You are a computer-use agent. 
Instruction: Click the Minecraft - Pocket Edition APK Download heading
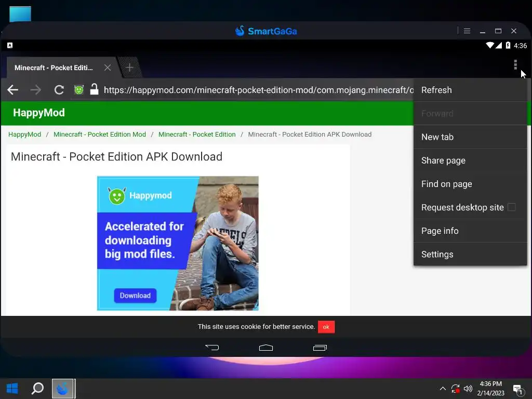coord(116,156)
